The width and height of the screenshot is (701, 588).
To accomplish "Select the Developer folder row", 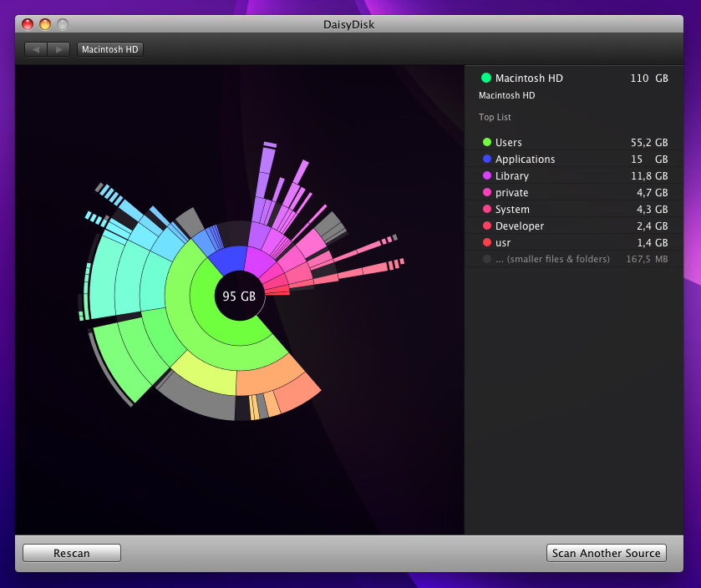I will click(x=574, y=226).
